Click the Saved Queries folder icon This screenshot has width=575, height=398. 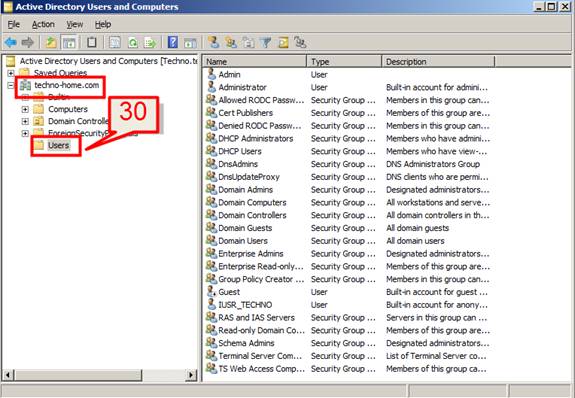click(x=24, y=72)
